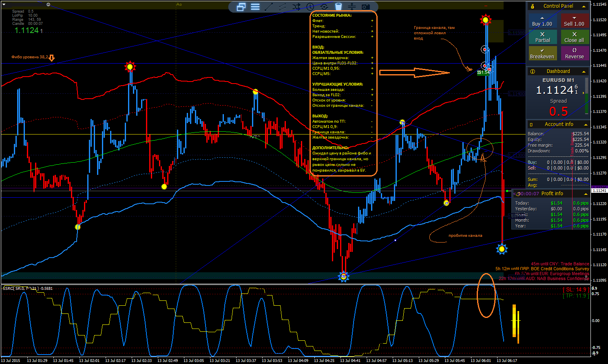Screen dimensions: 608x364
Task: Select the trend line drawing tool
Action: point(269,7)
